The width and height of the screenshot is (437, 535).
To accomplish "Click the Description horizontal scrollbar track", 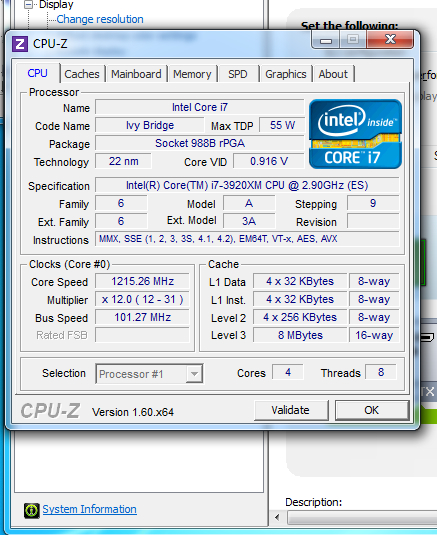I will click(x=362, y=517).
